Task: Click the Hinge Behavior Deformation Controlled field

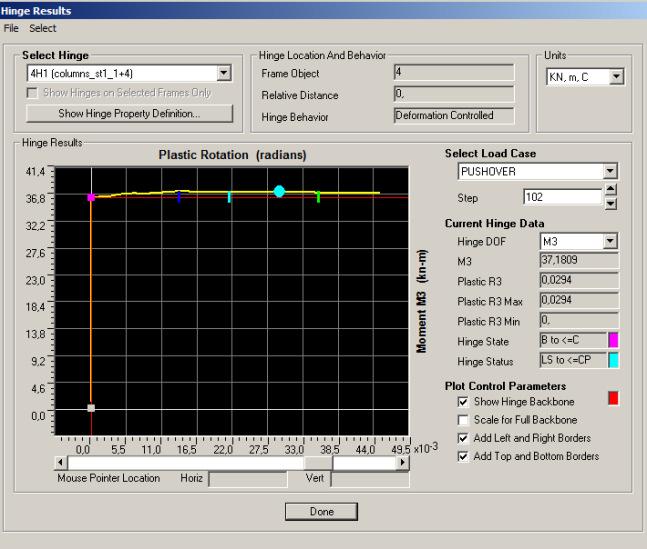Action: [454, 116]
